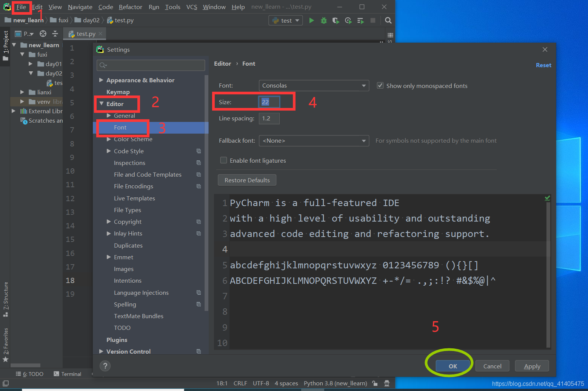Run with coverage shield icon
The height and width of the screenshot is (391, 588).
coord(336,20)
